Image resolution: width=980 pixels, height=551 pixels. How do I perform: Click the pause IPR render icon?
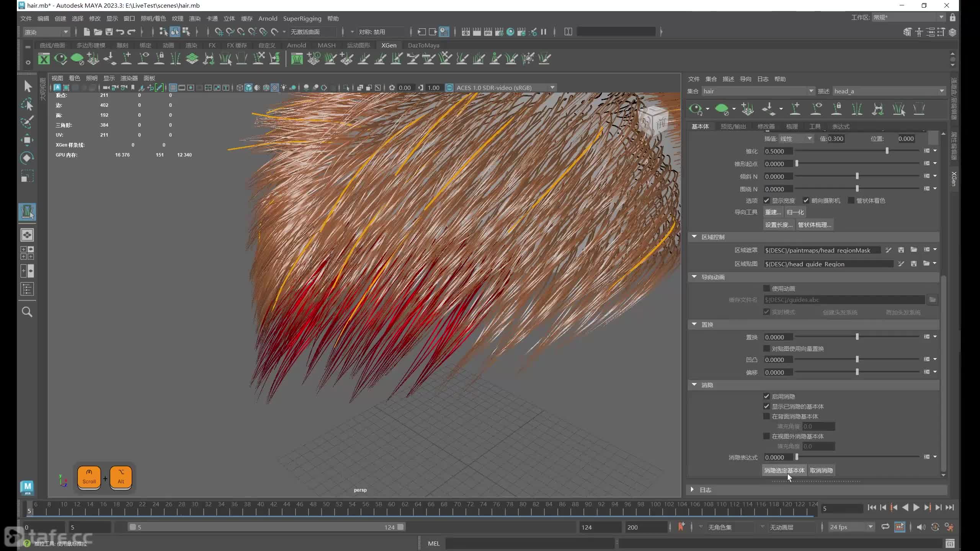[x=544, y=32]
